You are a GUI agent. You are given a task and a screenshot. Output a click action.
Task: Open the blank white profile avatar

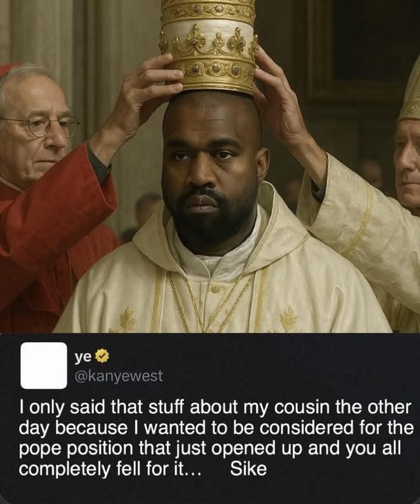tap(44, 366)
